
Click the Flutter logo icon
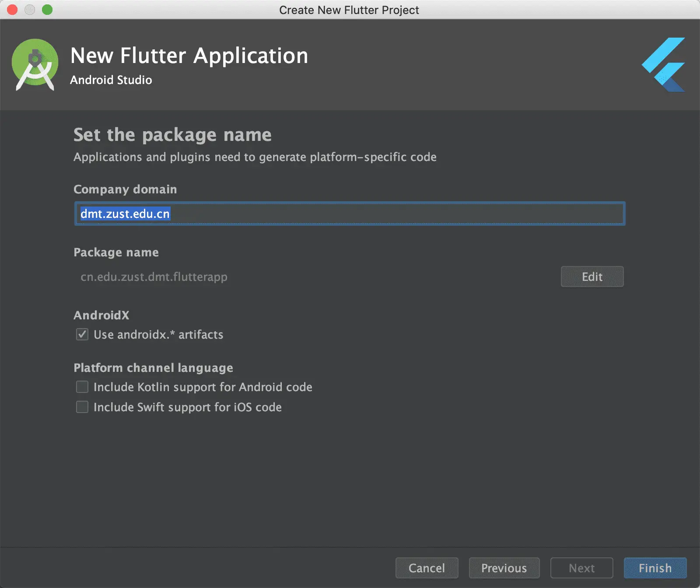coord(664,65)
